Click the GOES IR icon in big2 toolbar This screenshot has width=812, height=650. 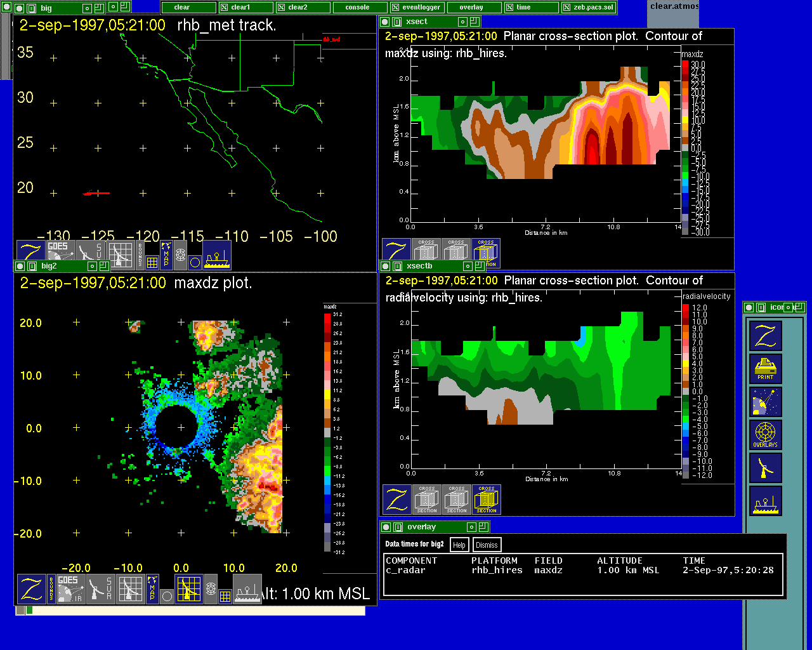[x=70, y=588]
